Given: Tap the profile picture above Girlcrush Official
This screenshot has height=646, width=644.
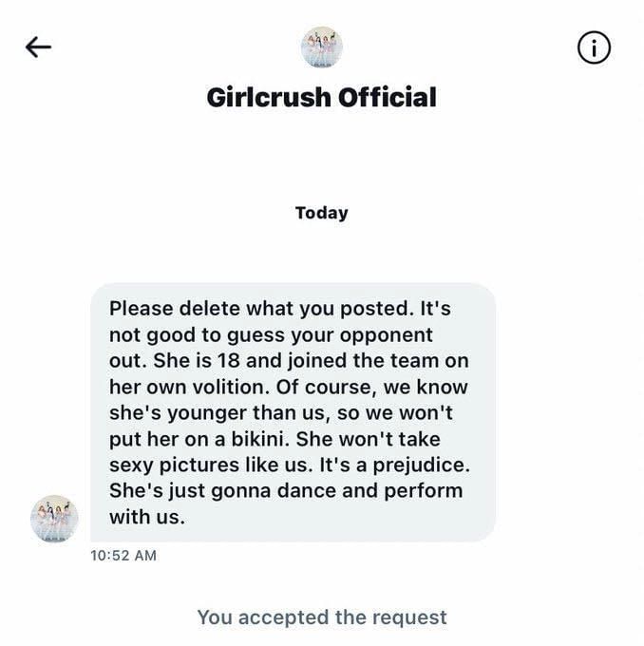Looking at the screenshot, I should click(x=321, y=47).
